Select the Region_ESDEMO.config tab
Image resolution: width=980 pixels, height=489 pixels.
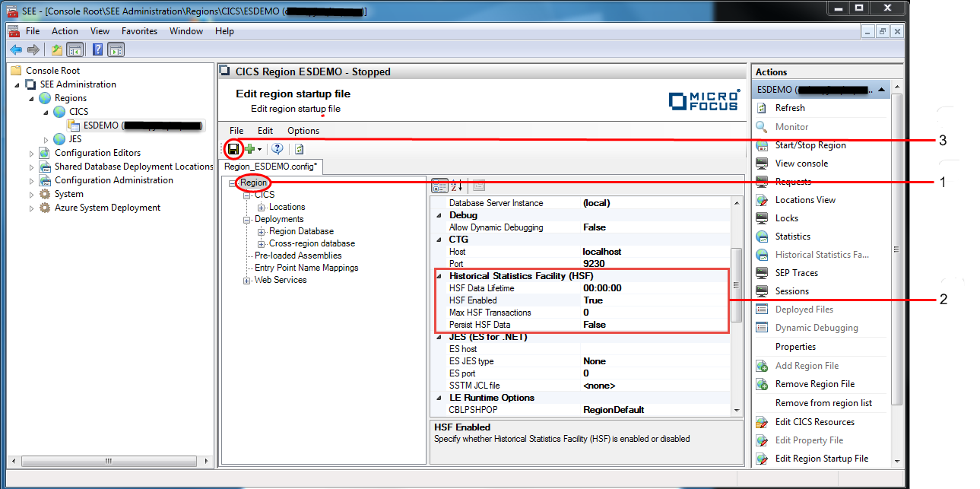click(271, 167)
